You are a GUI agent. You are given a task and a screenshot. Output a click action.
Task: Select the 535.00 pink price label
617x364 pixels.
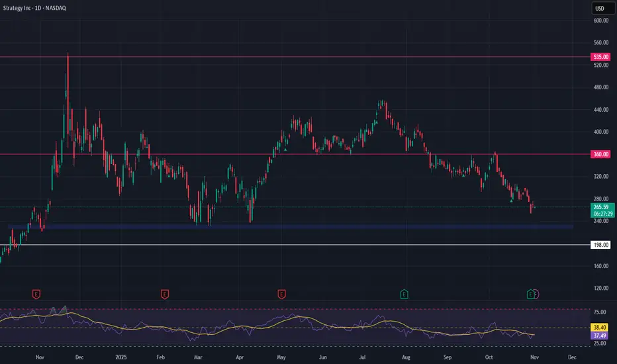coord(601,57)
